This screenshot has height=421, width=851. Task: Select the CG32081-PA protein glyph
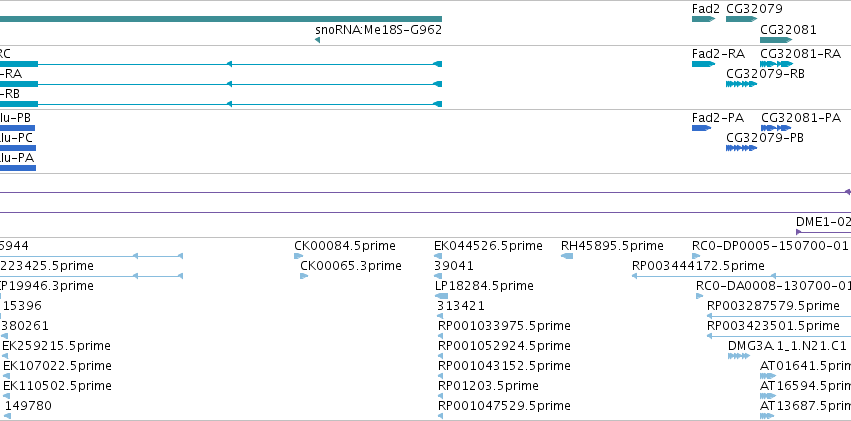click(x=776, y=128)
